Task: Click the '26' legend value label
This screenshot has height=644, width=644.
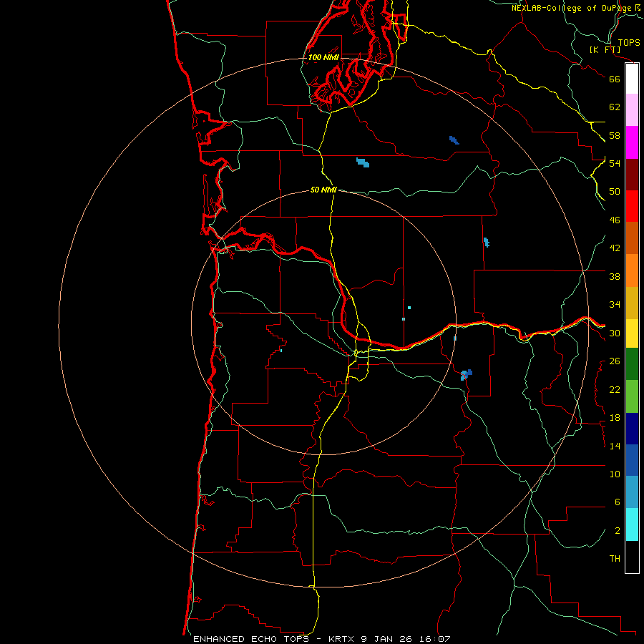Action: tap(615, 361)
